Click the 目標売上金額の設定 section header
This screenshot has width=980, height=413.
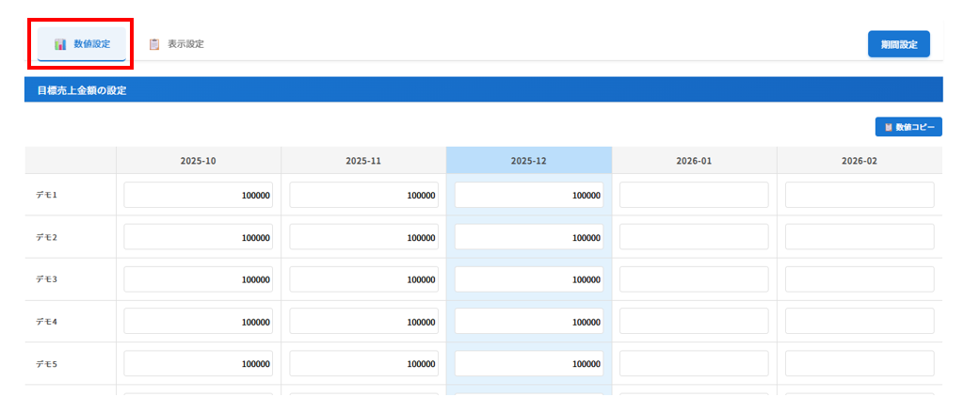[82, 90]
